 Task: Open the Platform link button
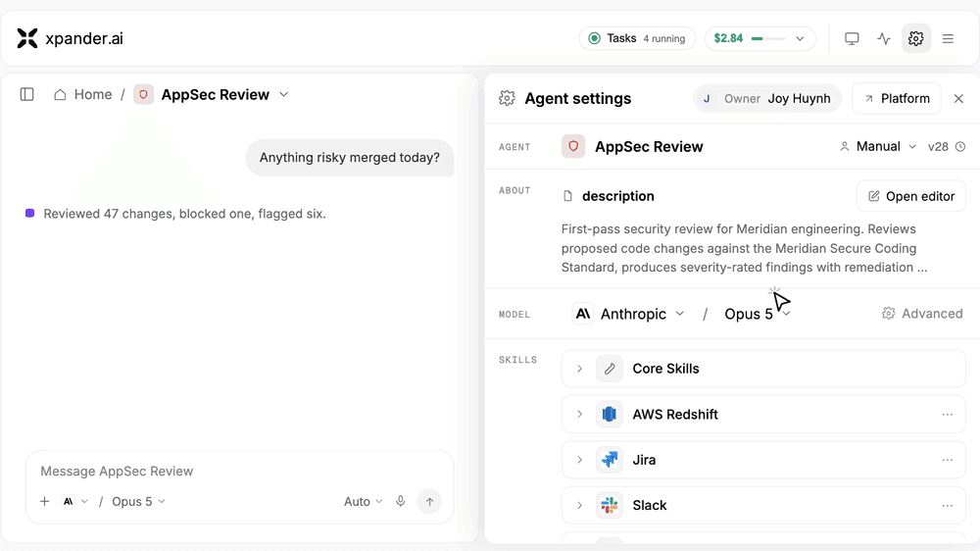click(x=897, y=98)
